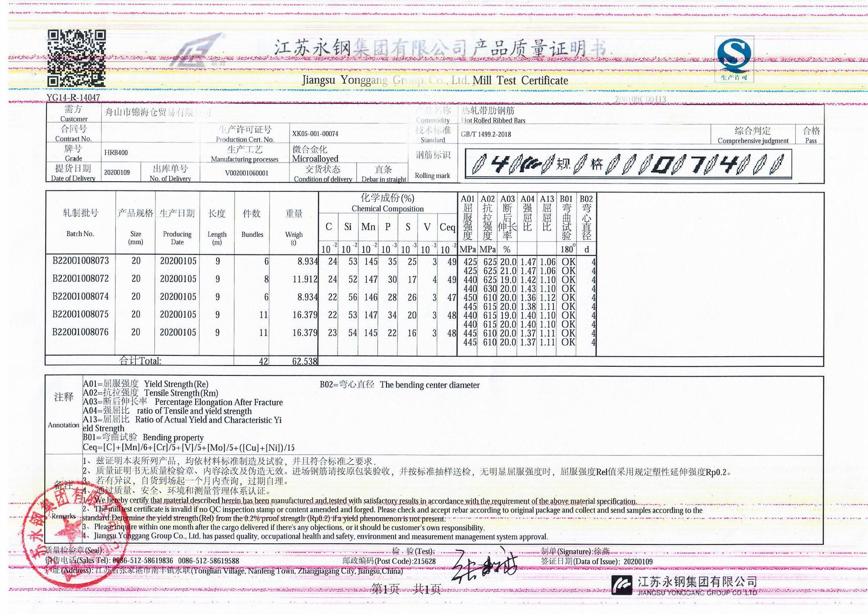Viewport: 868px width, 614px height.
Task: Select delivery number V002001060001
Action: 247,173
